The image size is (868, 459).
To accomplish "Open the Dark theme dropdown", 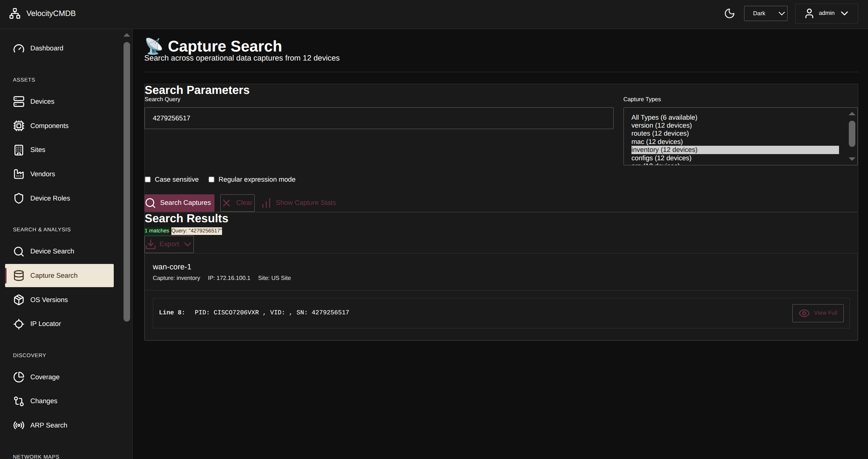I will click(x=765, y=13).
